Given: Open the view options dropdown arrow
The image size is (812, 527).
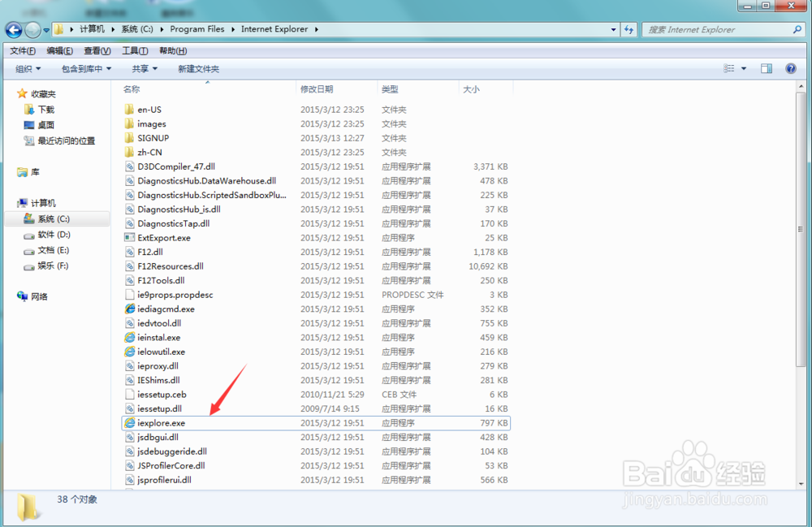Looking at the screenshot, I should (744, 68).
